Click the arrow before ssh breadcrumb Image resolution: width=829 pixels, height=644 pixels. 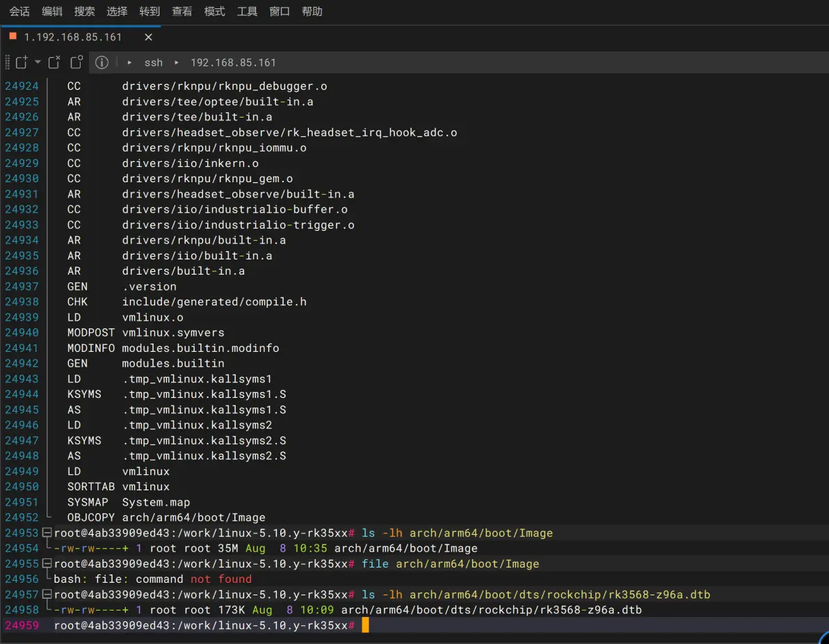pyautogui.click(x=129, y=63)
